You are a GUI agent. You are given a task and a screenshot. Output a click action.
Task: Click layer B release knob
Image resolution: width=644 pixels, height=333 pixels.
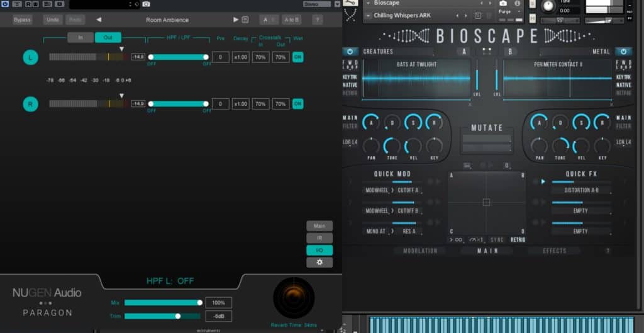602,123
